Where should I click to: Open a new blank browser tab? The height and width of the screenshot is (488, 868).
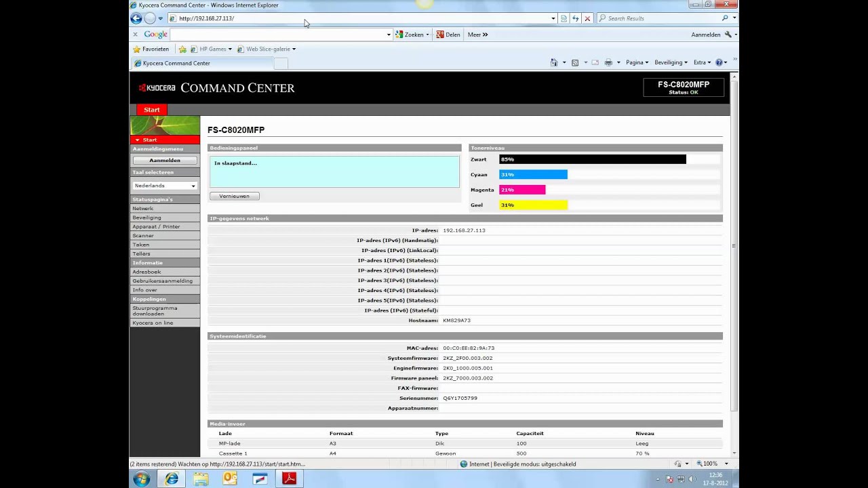(281, 63)
